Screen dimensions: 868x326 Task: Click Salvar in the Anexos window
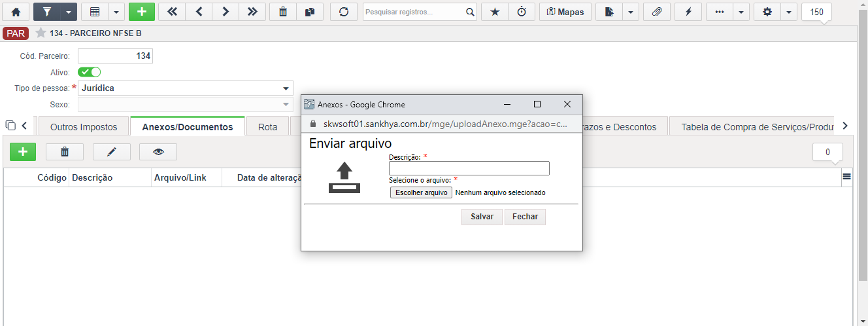tap(482, 217)
